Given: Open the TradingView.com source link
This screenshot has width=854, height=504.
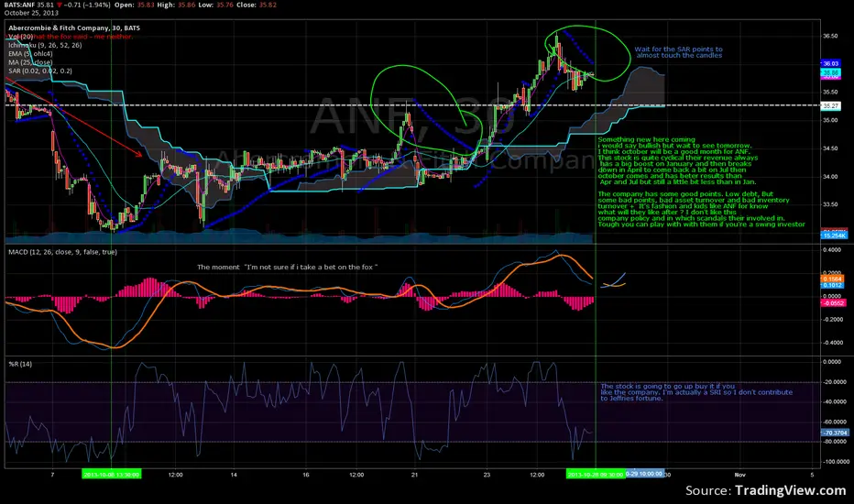Looking at the screenshot, I should click(x=790, y=490).
